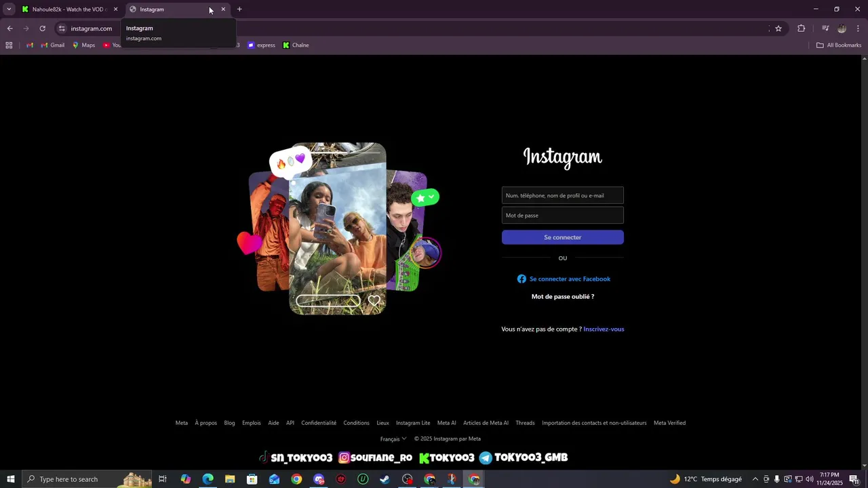The width and height of the screenshot is (868, 488).
Task: Open File Explorer from the taskbar
Action: 230,479
